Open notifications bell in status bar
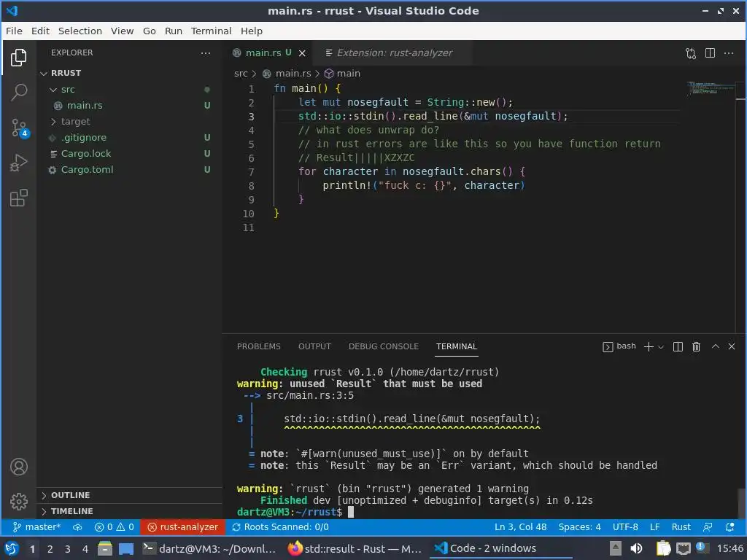The image size is (747, 560). point(729,527)
